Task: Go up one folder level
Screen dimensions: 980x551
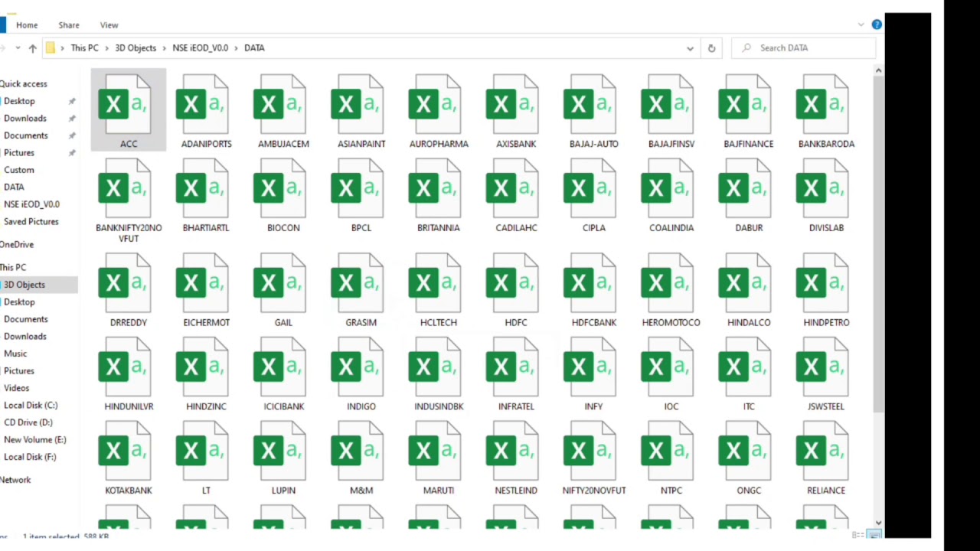Action: click(32, 48)
